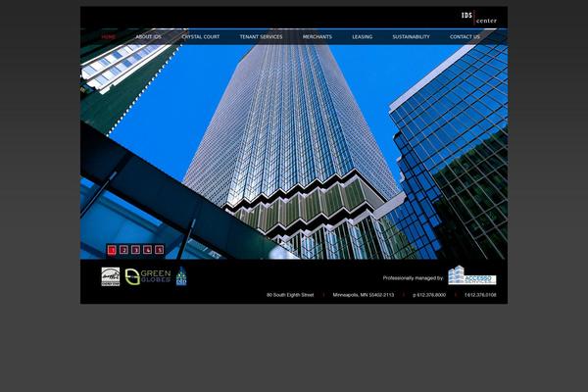Screen dimensions: 588x392
Task: Go to the ABOUT IDS page
Action: (149, 37)
